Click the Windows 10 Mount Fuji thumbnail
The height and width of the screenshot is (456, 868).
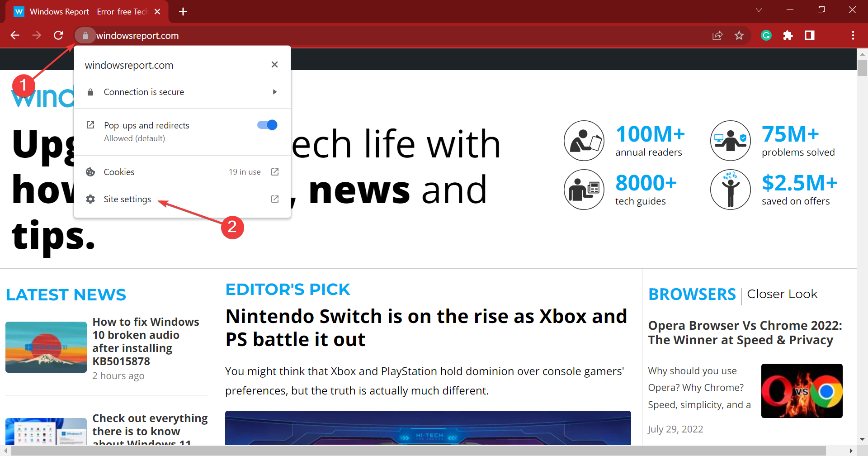46,347
